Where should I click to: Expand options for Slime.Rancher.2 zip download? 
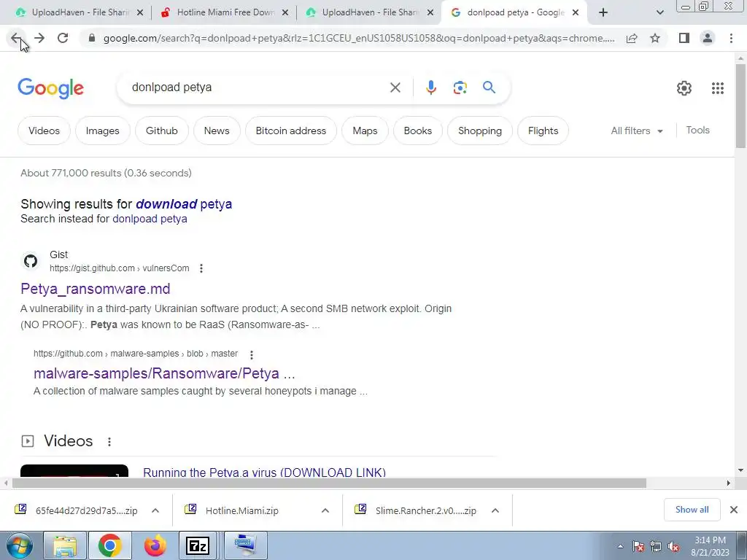pyautogui.click(x=495, y=510)
